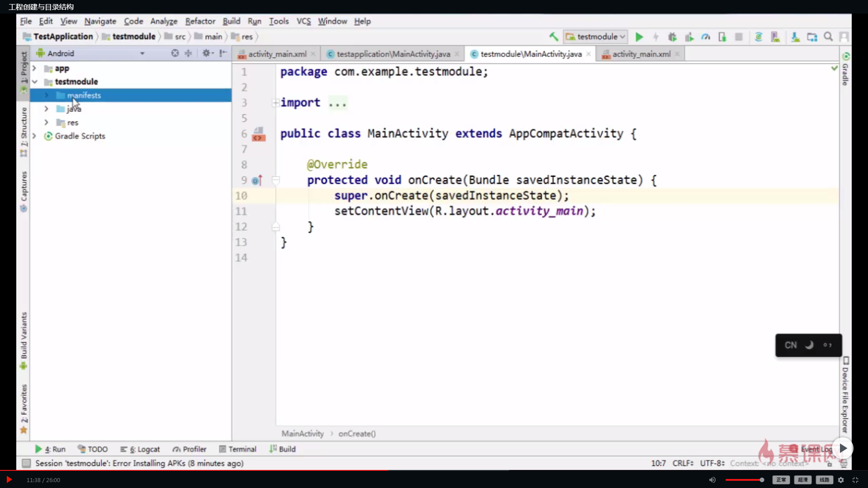Image resolution: width=868 pixels, height=488 pixels.
Task: Toggle the Structure tool window side tab
Action: [x=24, y=132]
